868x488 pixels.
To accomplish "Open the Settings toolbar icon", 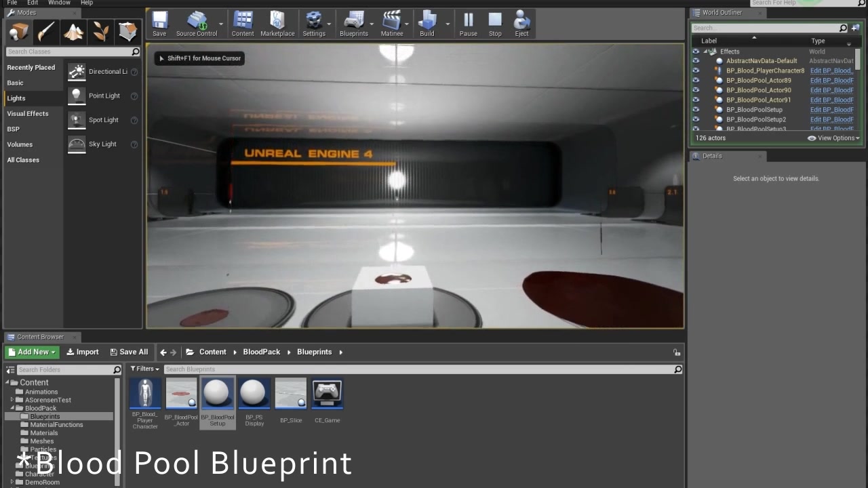I will [x=314, y=24].
